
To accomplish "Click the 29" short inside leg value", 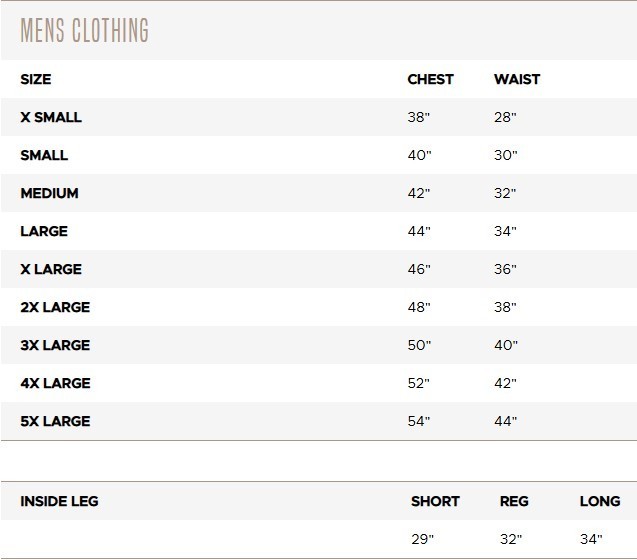I will 422,539.
